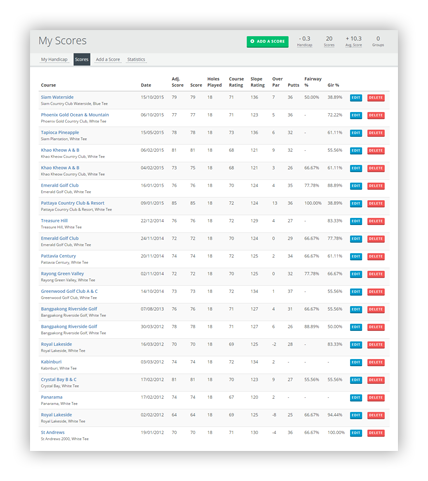The image size is (428, 481).
Task: Click the 94.44% Gir value
Action: point(335,415)
